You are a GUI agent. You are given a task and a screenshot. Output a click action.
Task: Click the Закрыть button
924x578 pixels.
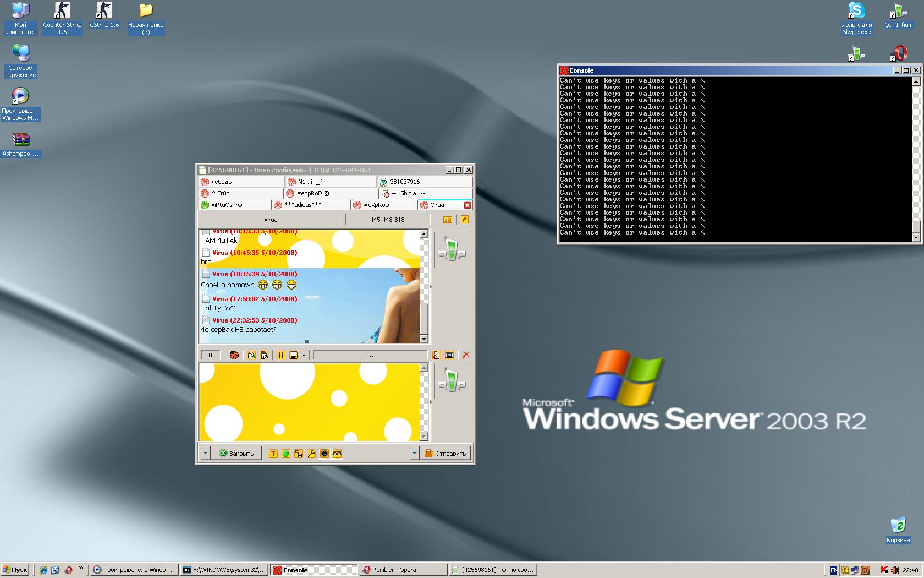tap(237, 453)
